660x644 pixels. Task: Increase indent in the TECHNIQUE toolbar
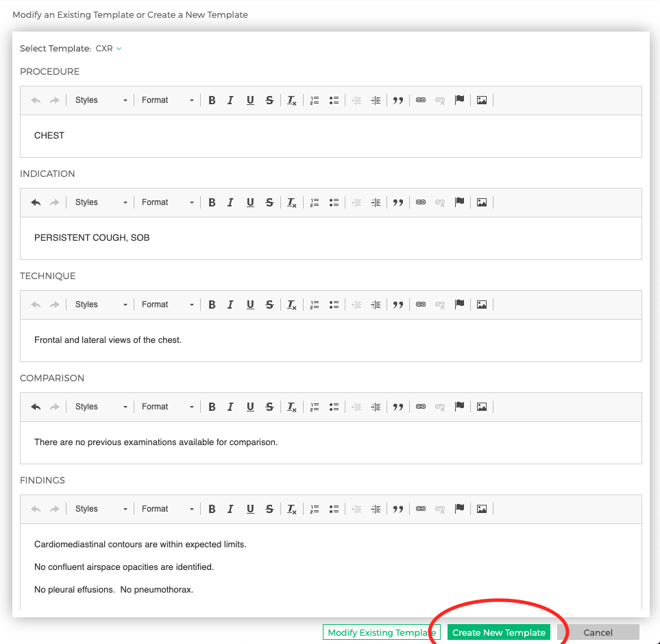coord(375,305)
